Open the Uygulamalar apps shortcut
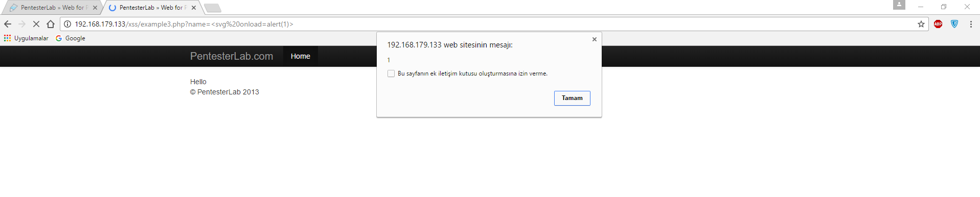The height and width of the screenshot is (197, 980). [x=26, y=38]
